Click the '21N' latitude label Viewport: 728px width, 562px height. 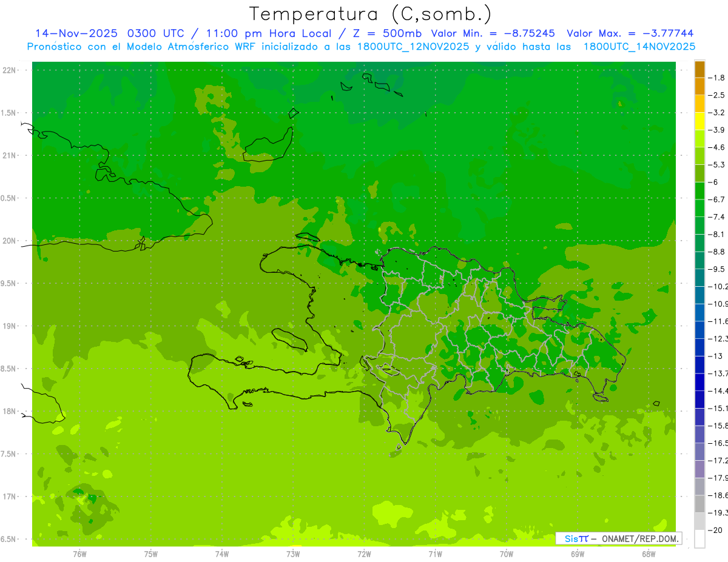point(10,156)
